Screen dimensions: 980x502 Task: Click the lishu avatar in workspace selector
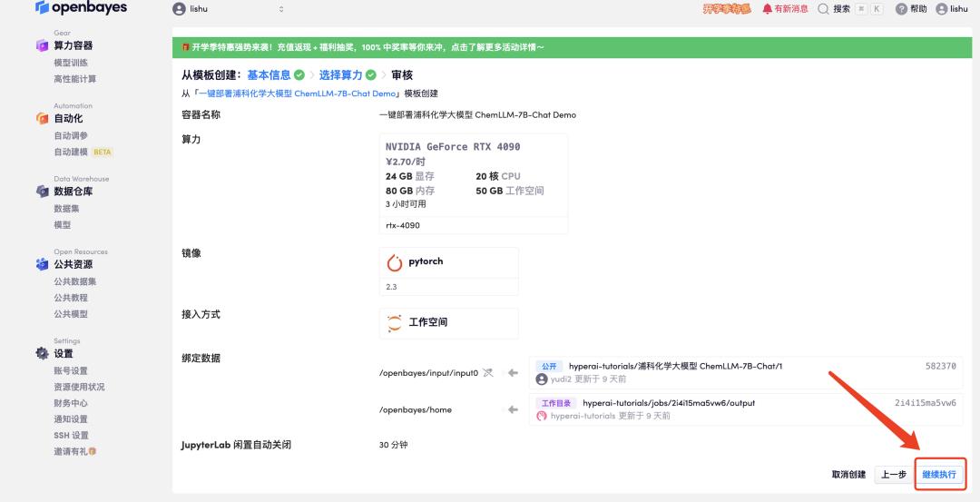(x=179, y=9)
